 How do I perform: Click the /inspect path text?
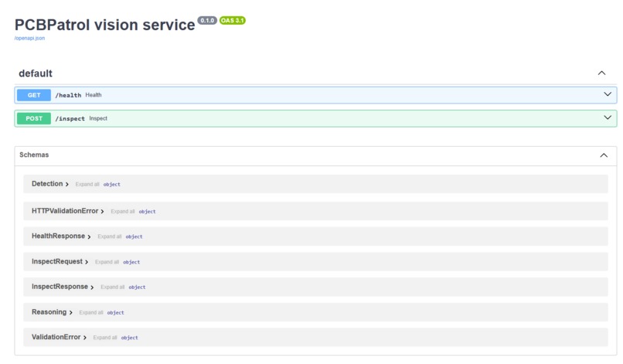point(70,118)
